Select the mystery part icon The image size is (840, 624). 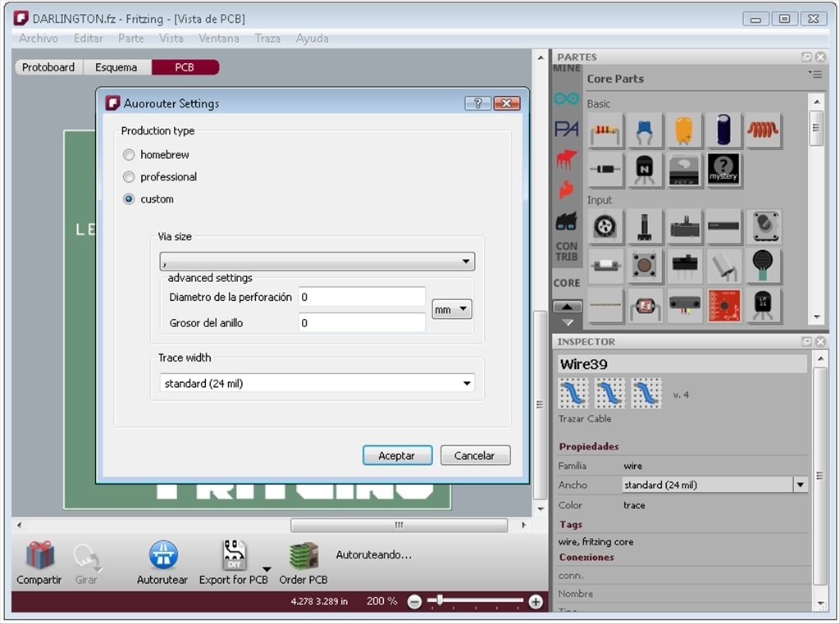click(724, 169)
